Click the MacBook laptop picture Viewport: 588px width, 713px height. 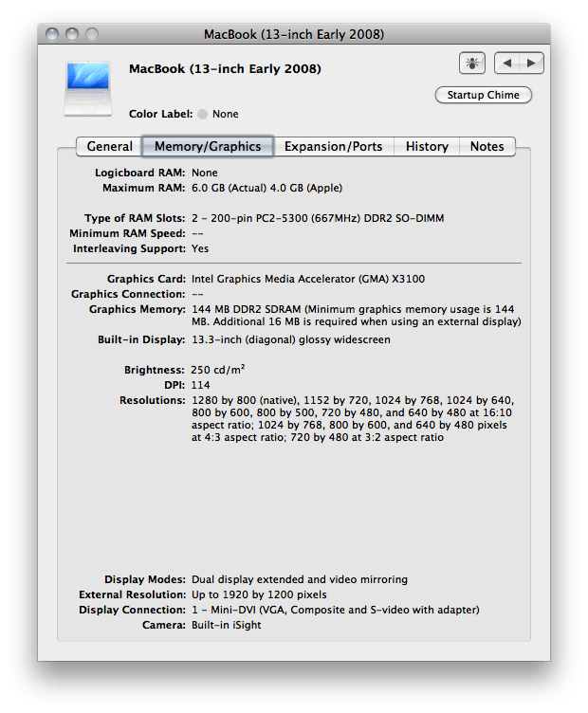[88, 89]
